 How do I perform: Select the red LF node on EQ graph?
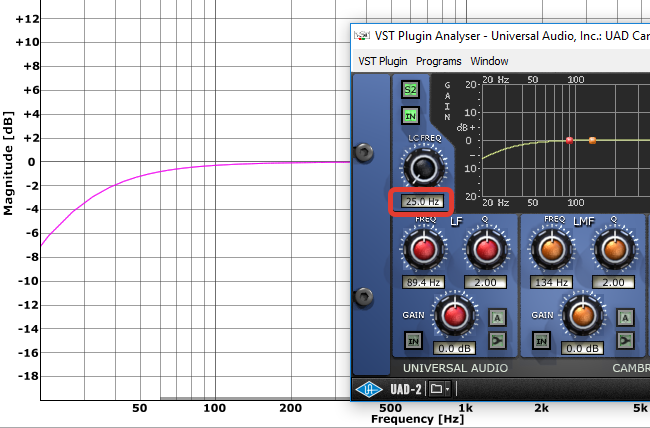(569, 141)
